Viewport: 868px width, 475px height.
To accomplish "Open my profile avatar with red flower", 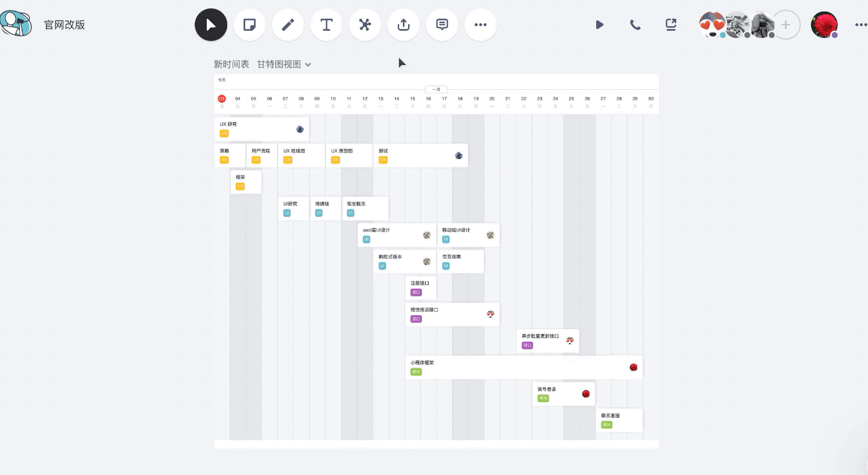I will pyautogui.click(x=824, y=25).
